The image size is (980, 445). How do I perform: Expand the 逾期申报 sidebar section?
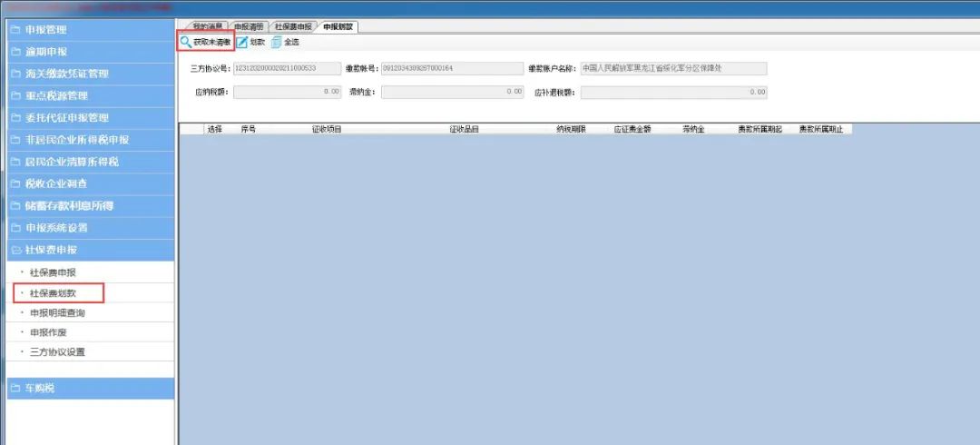pyautogui.click(x=92, y=52)
